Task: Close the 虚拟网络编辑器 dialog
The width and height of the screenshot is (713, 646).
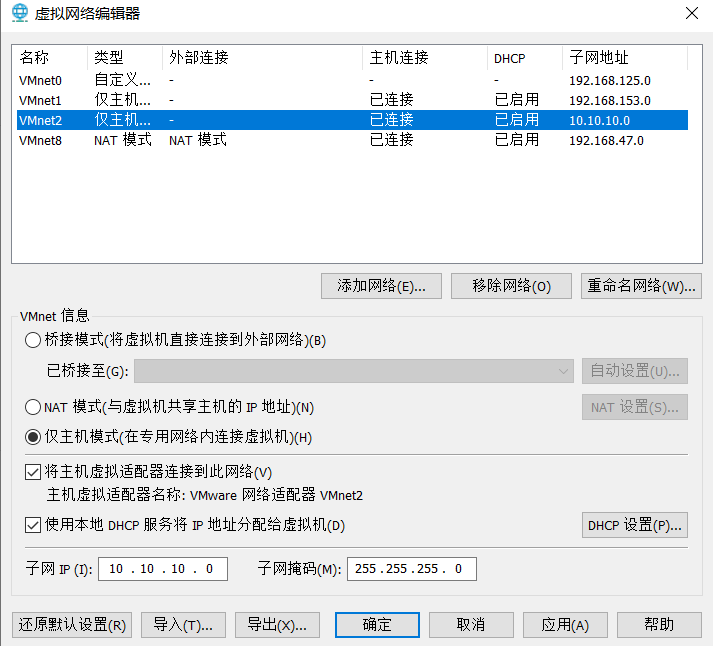Action: (692, 13)
